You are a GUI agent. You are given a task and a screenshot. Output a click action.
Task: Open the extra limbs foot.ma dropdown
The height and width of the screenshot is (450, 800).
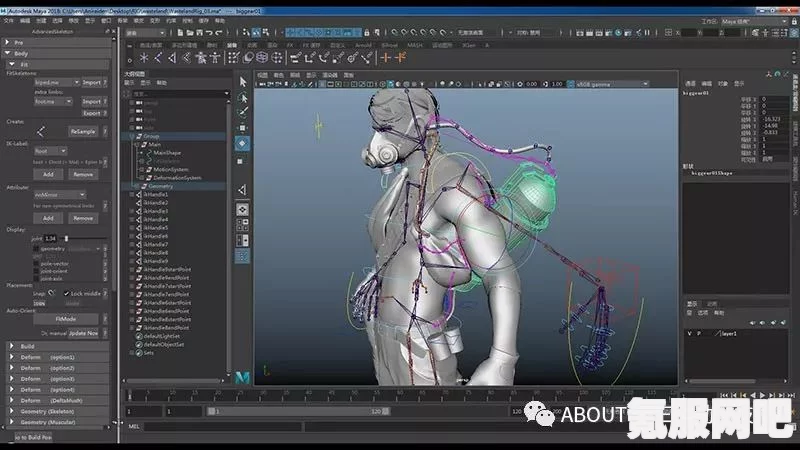pyautogui.click(x=53, y=102)
